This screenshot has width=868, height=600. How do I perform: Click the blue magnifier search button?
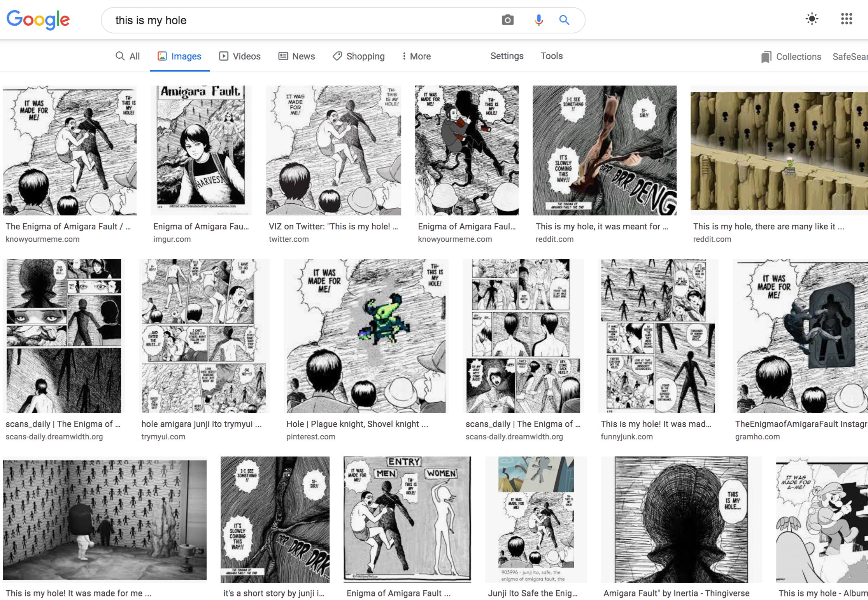[x=564, y=20]
